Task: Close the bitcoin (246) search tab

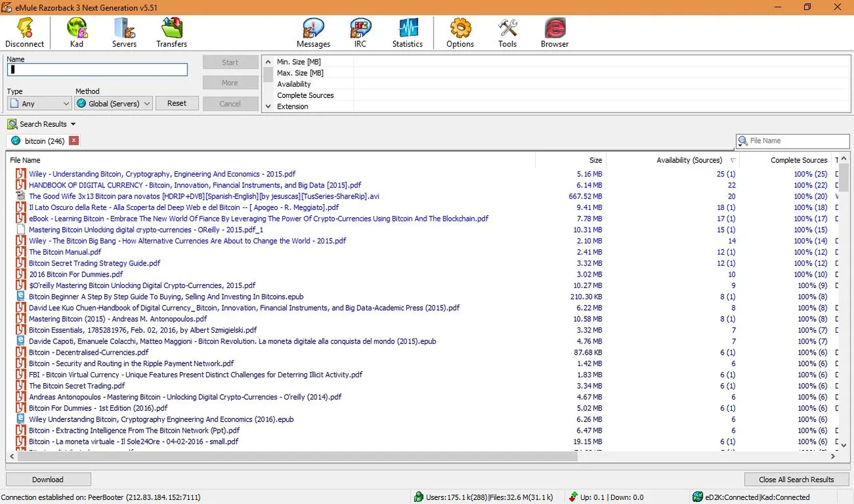Action: [74, 141]
